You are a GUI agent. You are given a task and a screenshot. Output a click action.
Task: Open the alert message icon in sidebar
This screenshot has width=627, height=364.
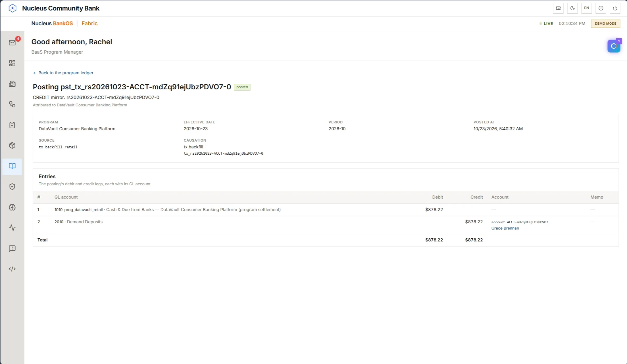click(x=12, y=249)
